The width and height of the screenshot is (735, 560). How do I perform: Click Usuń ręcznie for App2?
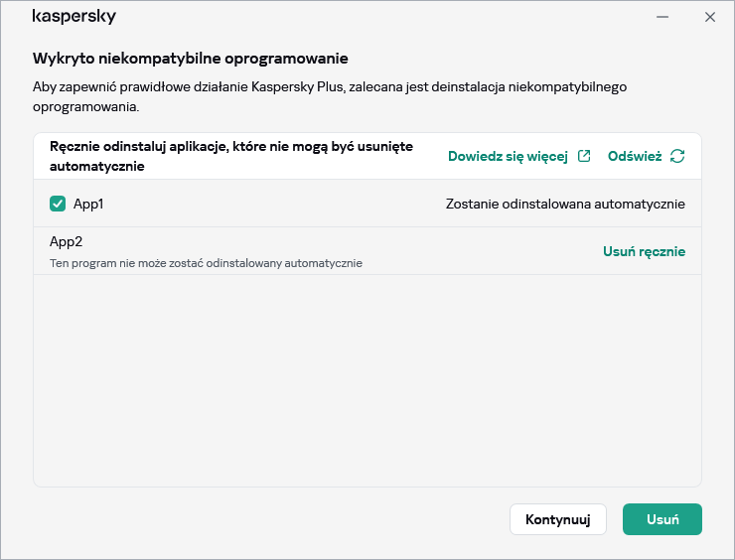coord(644,251)
